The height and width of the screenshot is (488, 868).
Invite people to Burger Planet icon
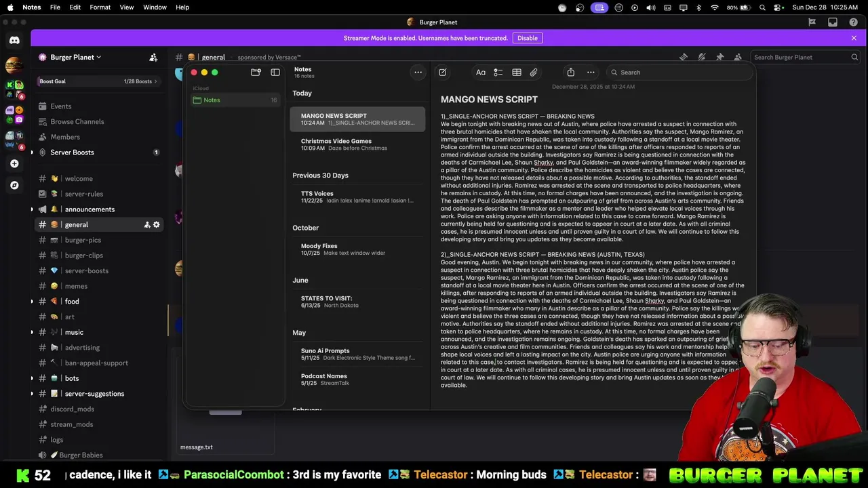[153, 58]
